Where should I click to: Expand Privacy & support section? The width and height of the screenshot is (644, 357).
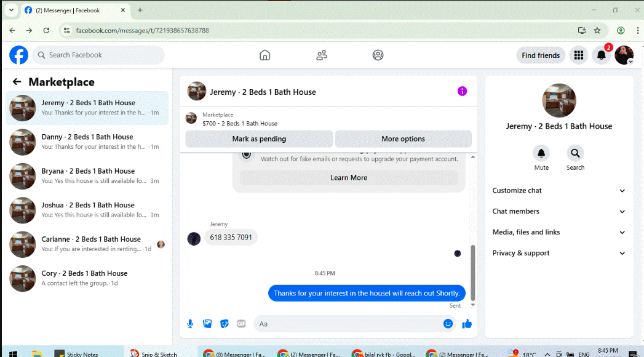[x=559, y=253]
